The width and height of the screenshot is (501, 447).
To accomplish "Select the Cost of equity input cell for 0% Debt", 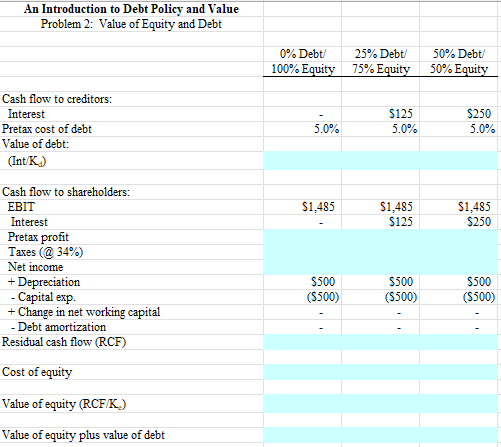I will tap(302, 372).
